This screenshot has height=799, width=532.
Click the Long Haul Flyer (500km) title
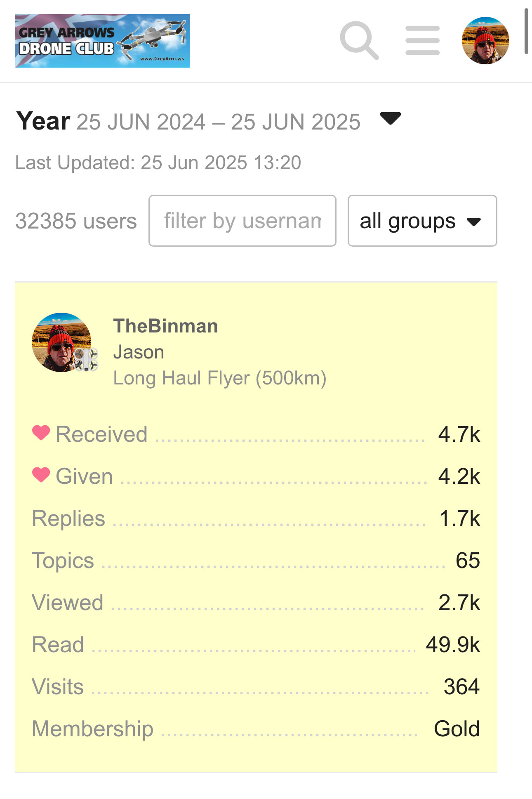tap(220, 378)
